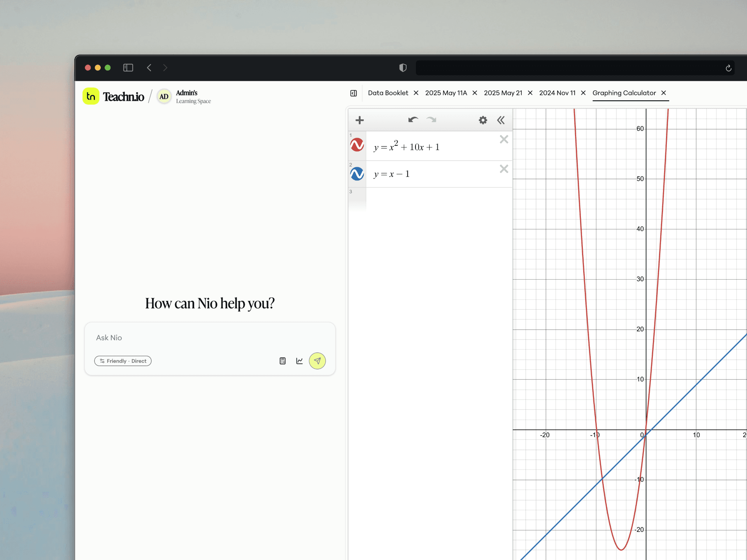Click the Ask Nio text field
This screenshot has height=560, width=747.
point(210,338)
